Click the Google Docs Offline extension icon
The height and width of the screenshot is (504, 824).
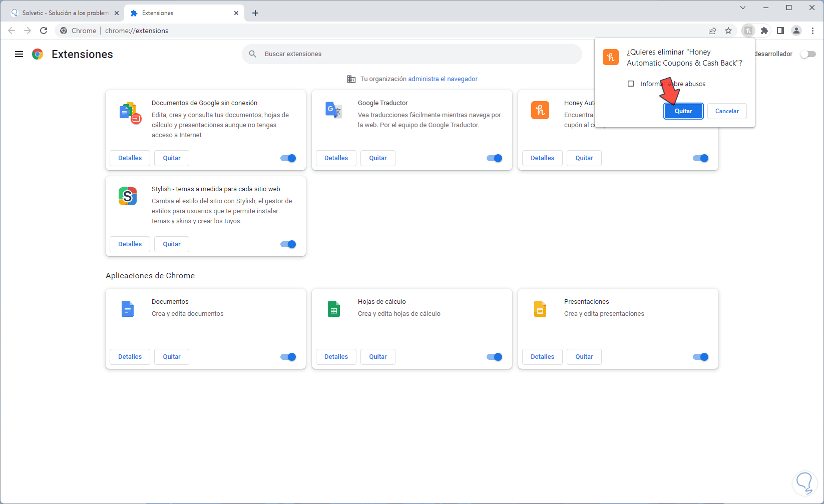[x=130, y=113]
